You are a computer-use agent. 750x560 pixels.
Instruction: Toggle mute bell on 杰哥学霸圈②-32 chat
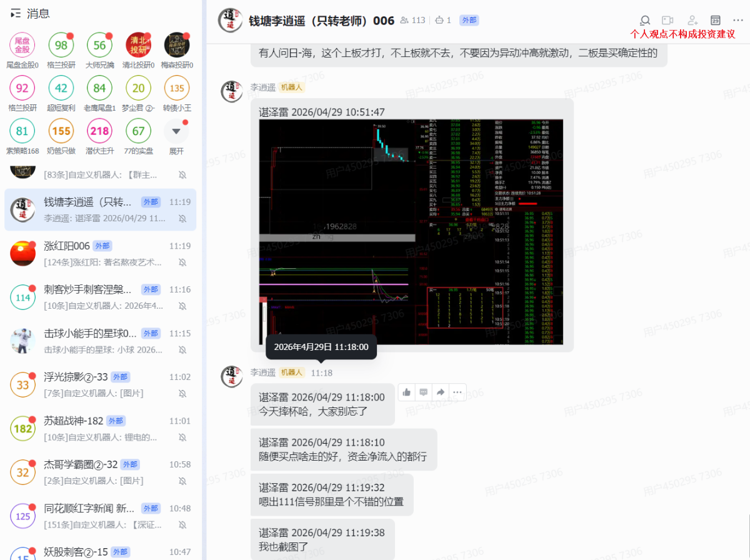pyautogui.click(x=182, y=481)
